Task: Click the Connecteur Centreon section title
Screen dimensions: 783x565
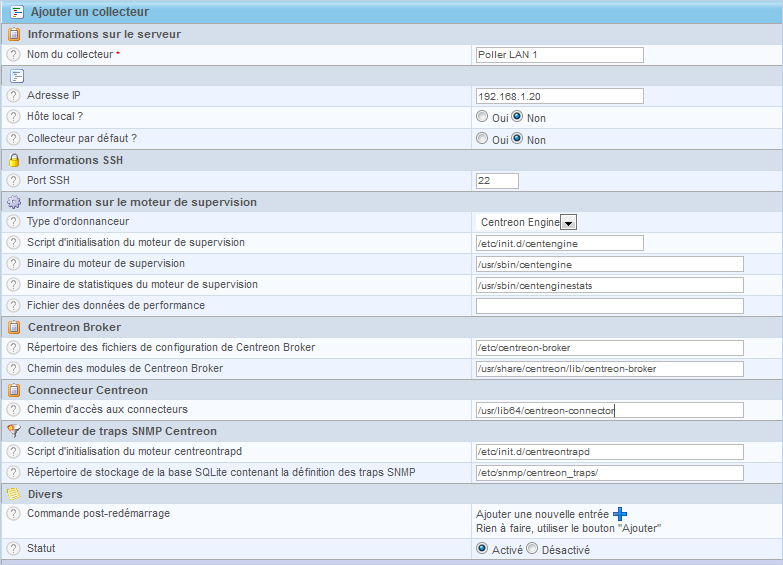Action: pos(88,390)
